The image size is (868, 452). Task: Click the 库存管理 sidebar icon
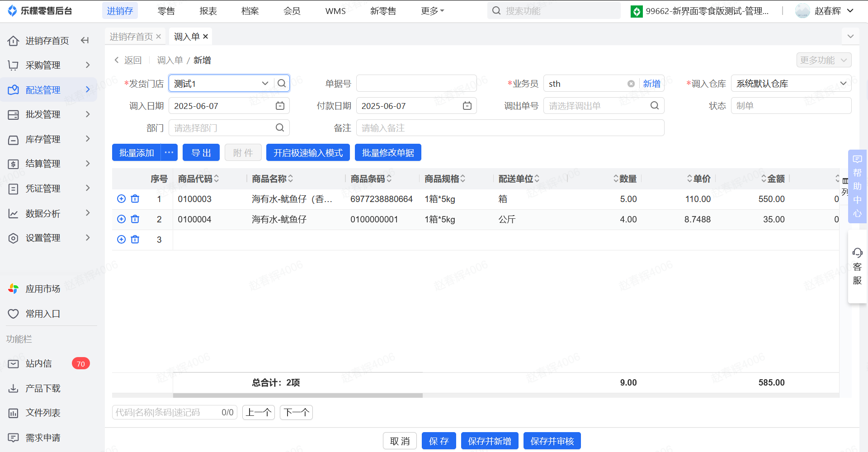click(13, 140)
